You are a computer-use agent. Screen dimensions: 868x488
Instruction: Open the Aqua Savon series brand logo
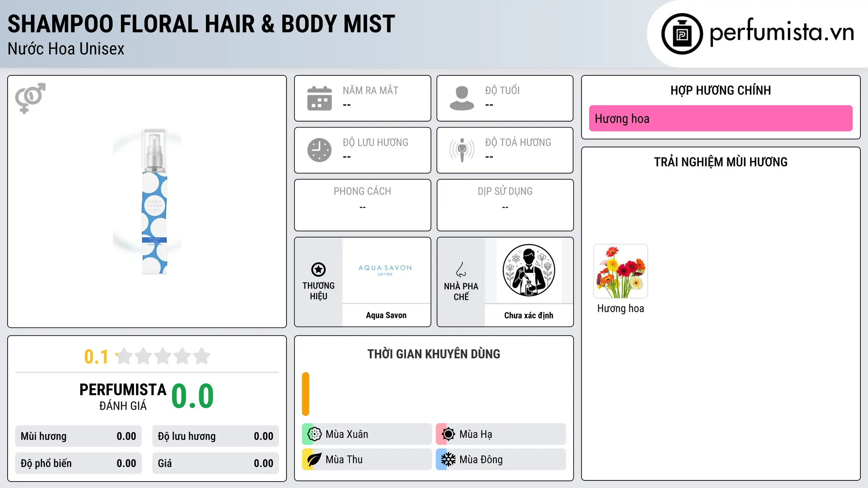click(x=385, y=270)
